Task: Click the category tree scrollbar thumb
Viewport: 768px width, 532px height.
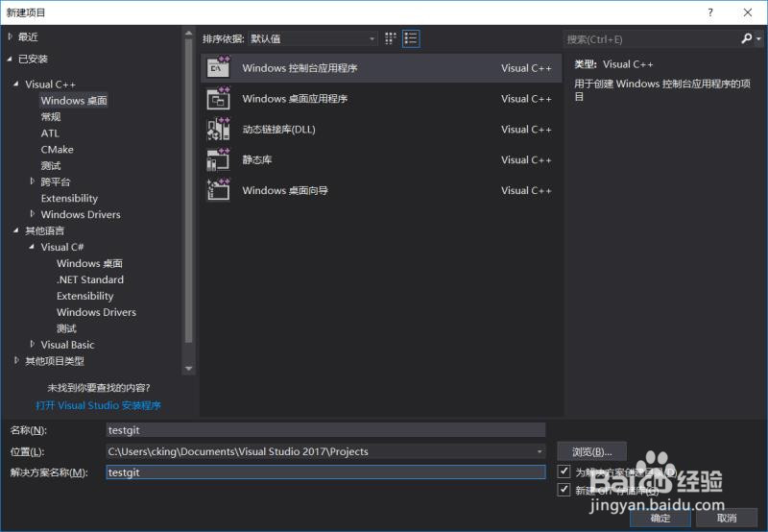Action: click(188, 191)
